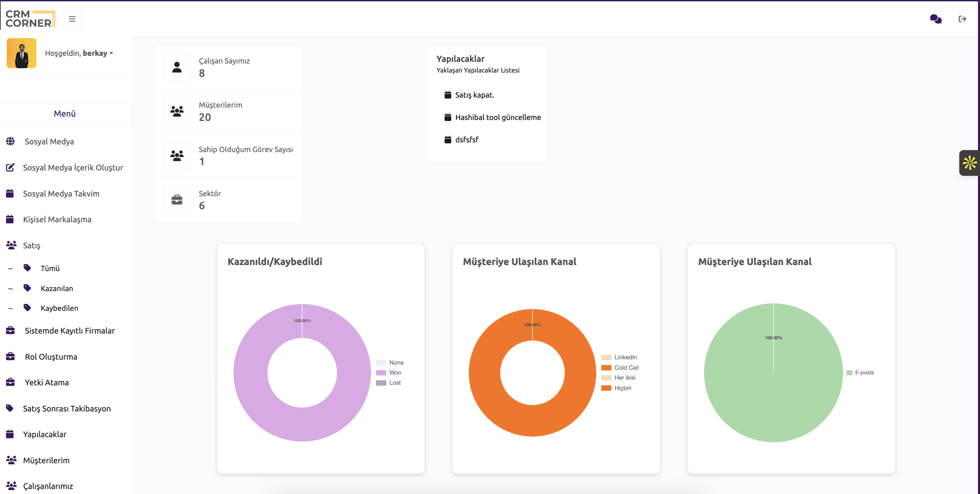
Task: Click the calendar icon next to Satış kapat.
Action: 448,95
